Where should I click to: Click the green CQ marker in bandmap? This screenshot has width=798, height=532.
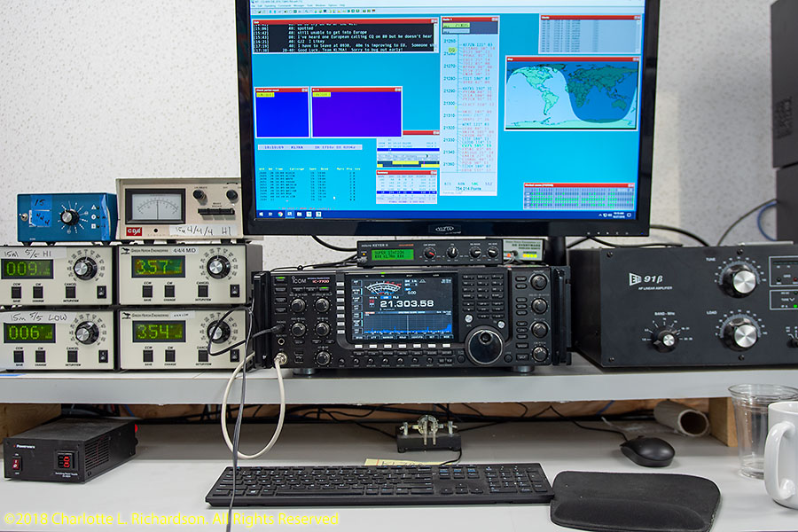pos(451,51)
